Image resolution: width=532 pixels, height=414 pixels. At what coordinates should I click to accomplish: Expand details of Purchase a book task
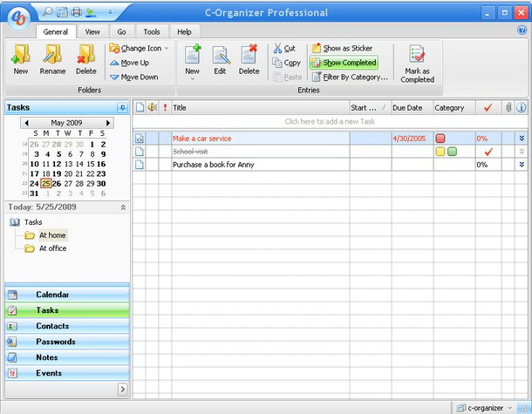click(522, 165)
